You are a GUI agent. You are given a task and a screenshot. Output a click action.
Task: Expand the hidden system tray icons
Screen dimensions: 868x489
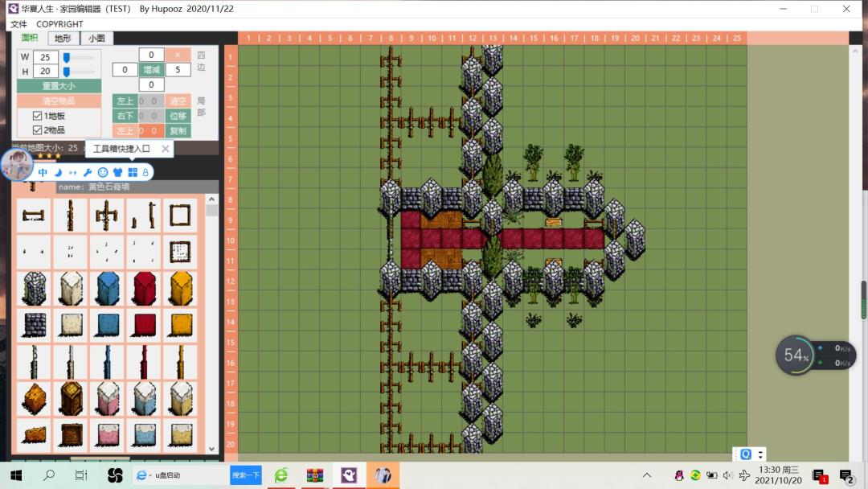tap(646, 475)
